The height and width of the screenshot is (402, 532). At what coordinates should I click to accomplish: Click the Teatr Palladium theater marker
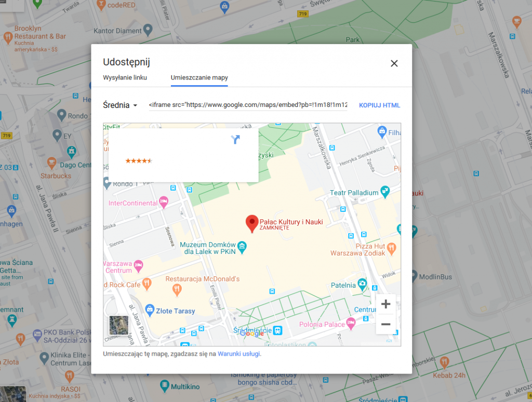pyautogui.click(x=385, y=191)
